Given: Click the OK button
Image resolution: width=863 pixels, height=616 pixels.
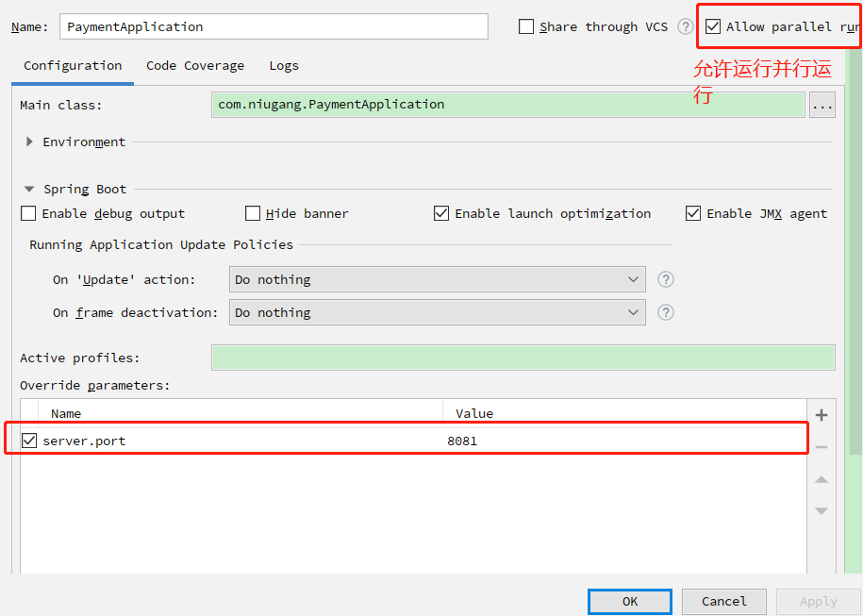Looking at the screenshot, I should [x=630, y=601].
